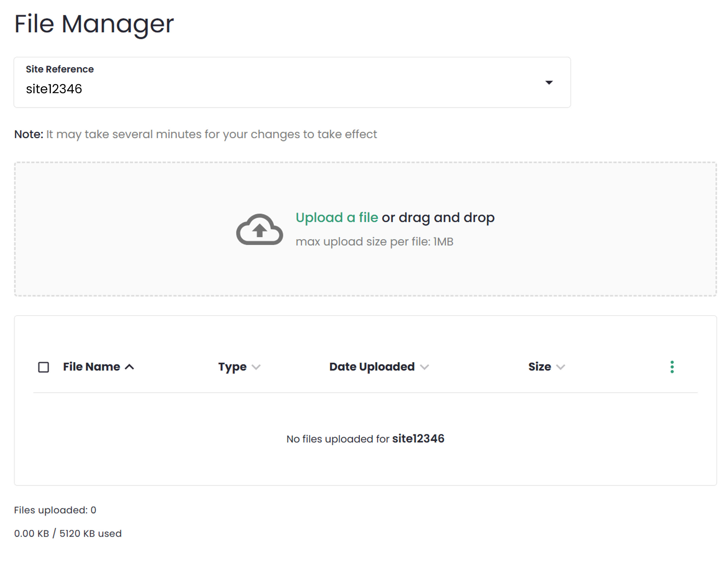Screen dimensions: 728x566
Task: Click the drag and drop upload area
Action: coord(365,229)
